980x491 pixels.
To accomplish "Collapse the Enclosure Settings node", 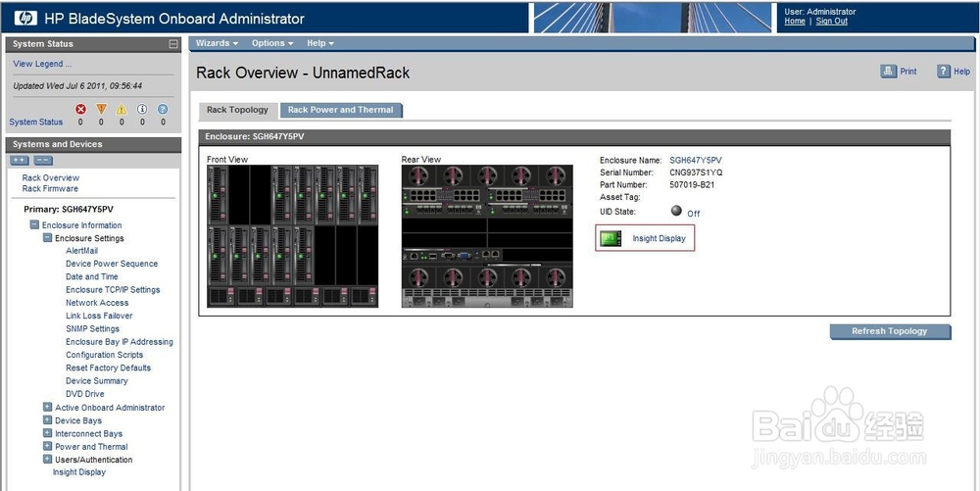I will (47, 238).
